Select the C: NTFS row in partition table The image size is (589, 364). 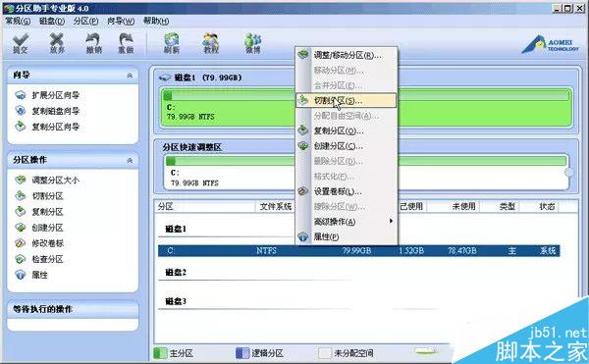(x=358, y=250)
